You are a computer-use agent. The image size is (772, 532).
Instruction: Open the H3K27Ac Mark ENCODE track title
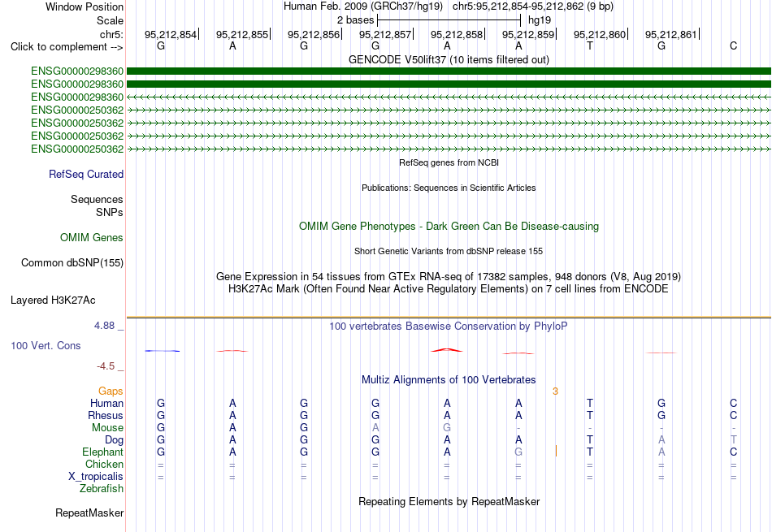point(449,289)
